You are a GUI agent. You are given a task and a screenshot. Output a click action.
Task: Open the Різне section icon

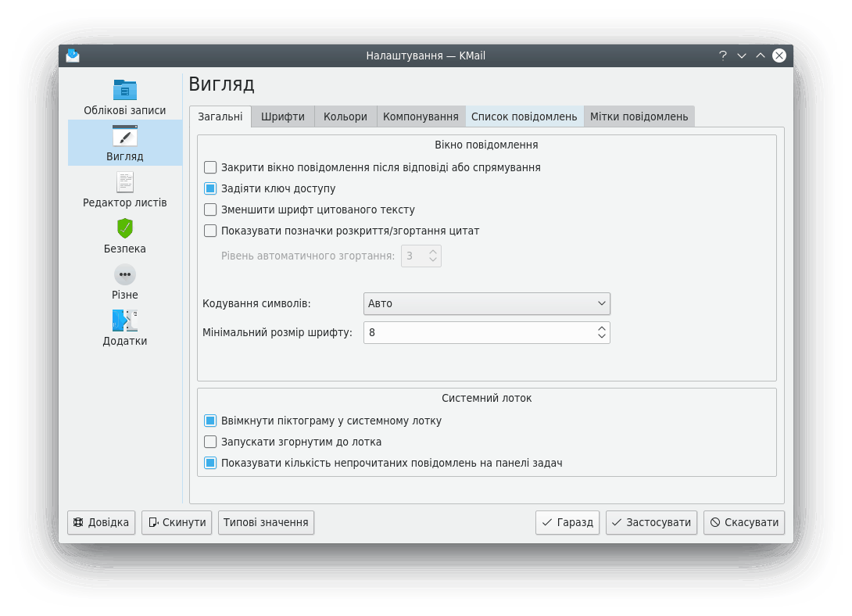125,274
